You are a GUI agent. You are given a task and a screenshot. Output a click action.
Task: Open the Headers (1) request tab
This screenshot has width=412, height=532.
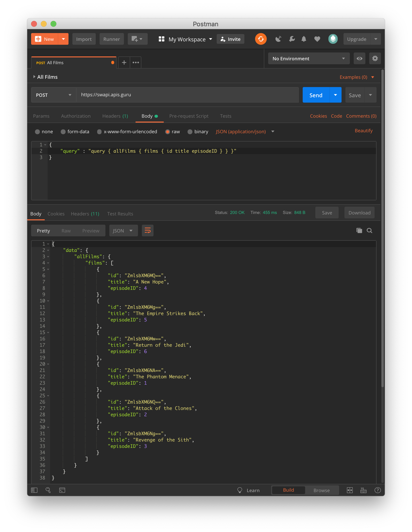click(x=115, y=116)
